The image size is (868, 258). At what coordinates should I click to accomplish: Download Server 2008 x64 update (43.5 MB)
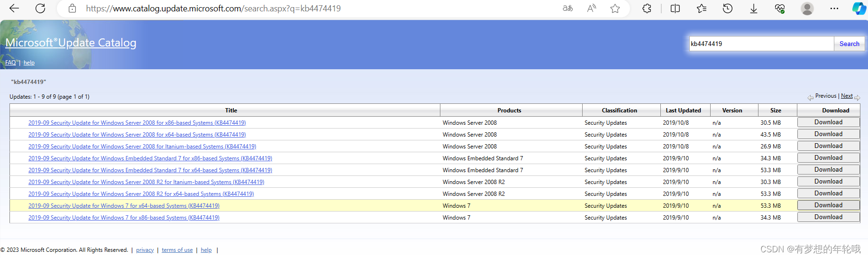point(828,134)
